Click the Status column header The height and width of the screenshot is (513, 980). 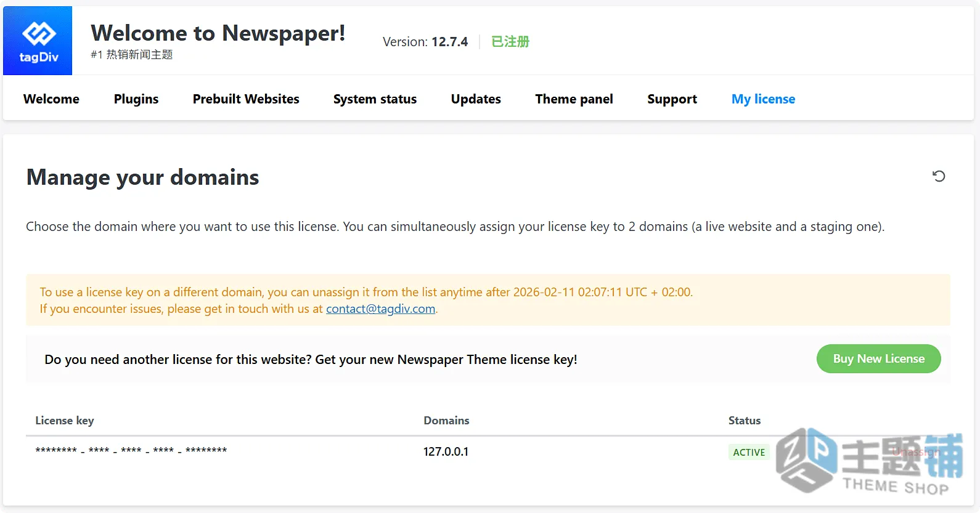(745, 421)
